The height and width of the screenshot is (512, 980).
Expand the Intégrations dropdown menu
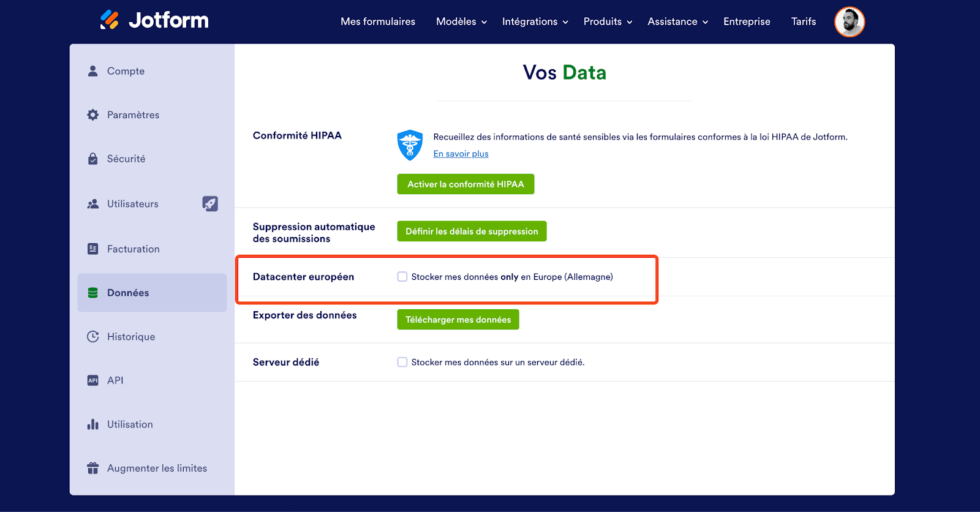(x=535, y=22)
